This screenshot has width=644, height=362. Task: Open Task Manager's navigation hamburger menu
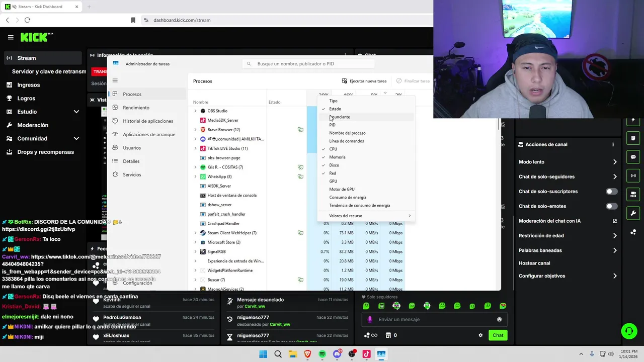[115, 80]
